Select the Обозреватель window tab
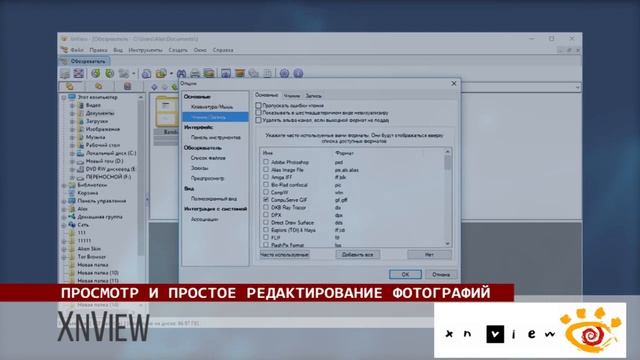Screen dimensions: 640x360 click(84, 61)
